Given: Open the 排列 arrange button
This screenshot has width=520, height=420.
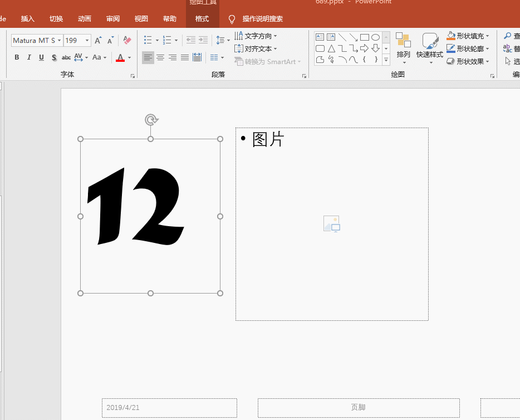Looking at the screenshot, I should click(404, 48).
